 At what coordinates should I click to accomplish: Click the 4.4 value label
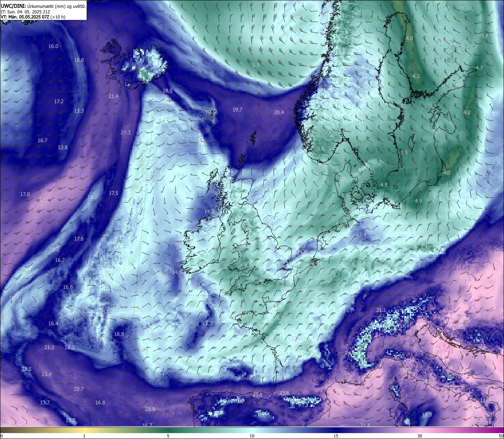[424, 246]
